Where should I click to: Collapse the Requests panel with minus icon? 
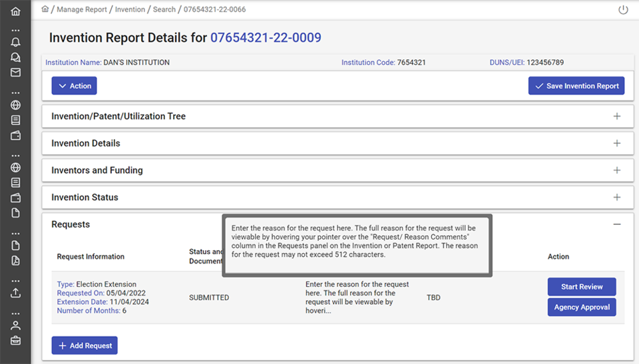(616, 225)
